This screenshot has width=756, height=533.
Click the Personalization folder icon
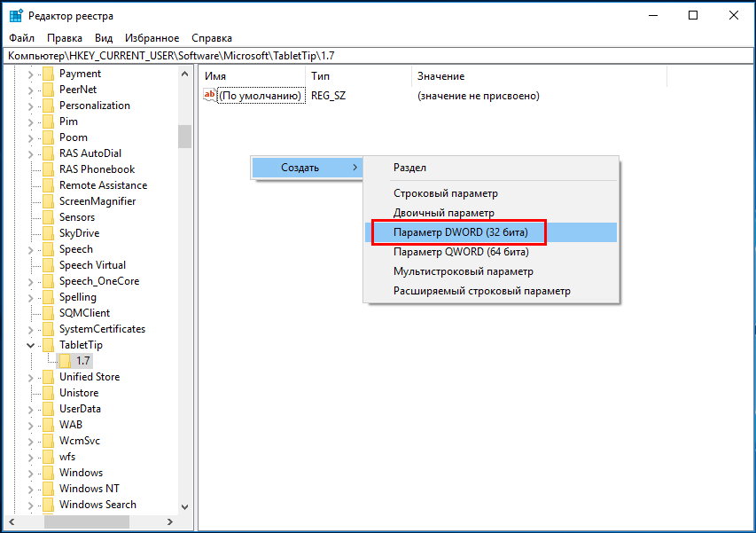[48, 106]
